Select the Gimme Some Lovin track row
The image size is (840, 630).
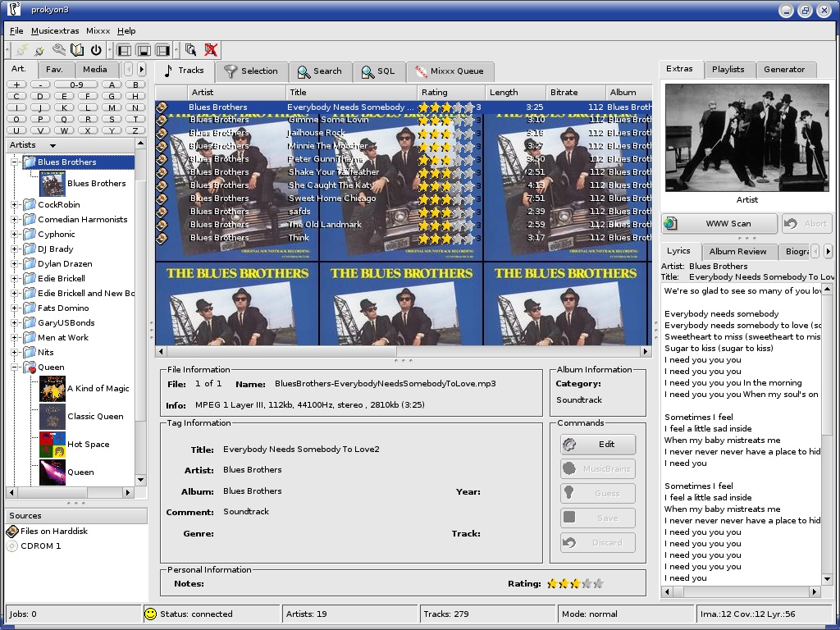pos(404,120)
